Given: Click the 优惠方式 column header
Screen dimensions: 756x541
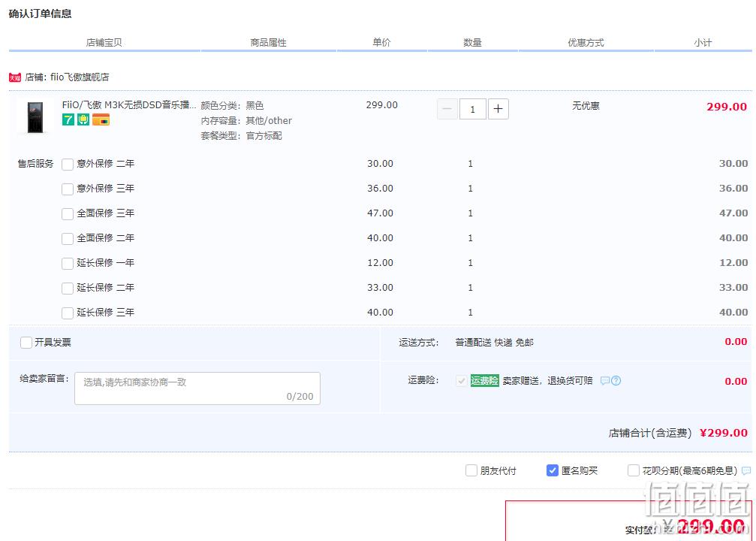Looking at the screenshot, I should coord(586,43).
